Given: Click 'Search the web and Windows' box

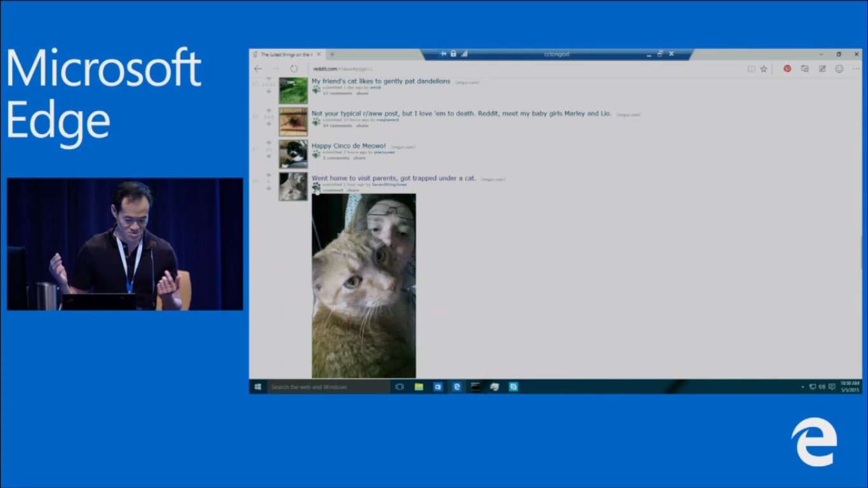Looking at the screenshot, I should (329, 386).
